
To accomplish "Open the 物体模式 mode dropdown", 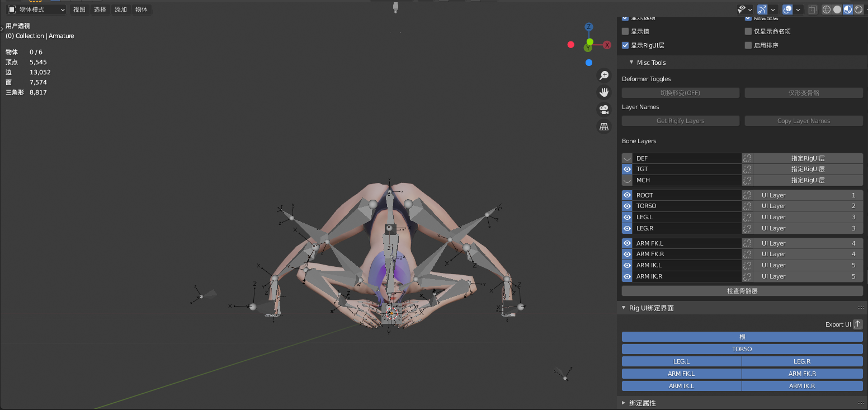I will (x=36, y=10).
